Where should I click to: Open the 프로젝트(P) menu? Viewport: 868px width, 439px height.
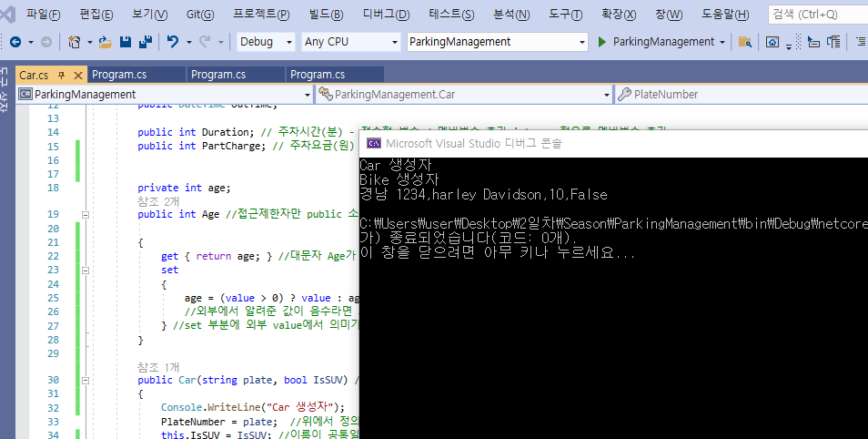[261, 15]
